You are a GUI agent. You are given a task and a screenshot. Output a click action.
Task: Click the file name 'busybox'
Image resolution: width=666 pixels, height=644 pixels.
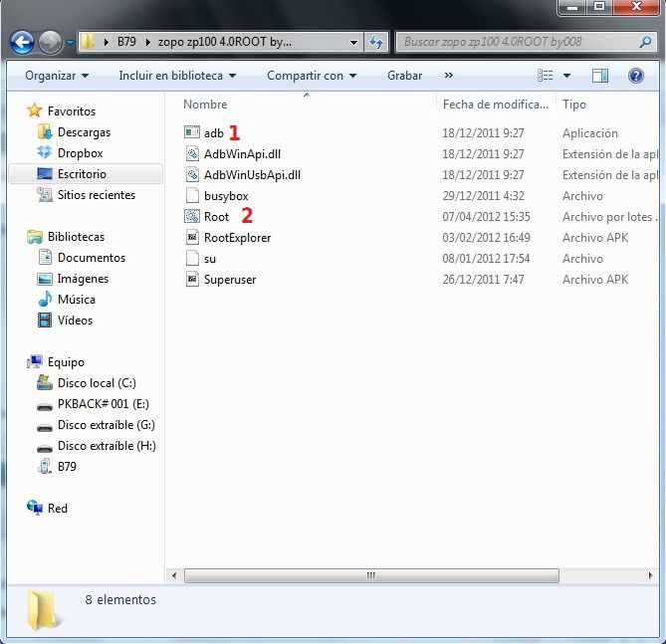click(226, 196)
